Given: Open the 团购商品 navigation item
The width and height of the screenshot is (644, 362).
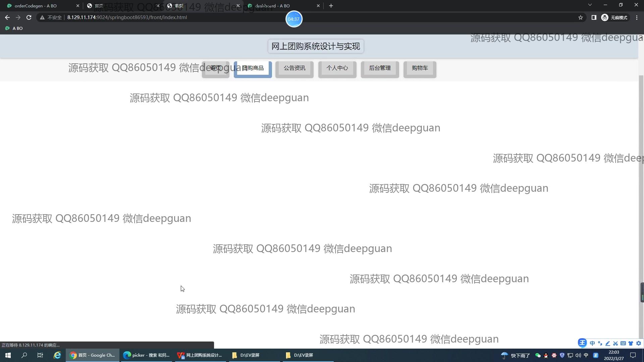Looking at the screenshot, I should click(x=253, y=68).
